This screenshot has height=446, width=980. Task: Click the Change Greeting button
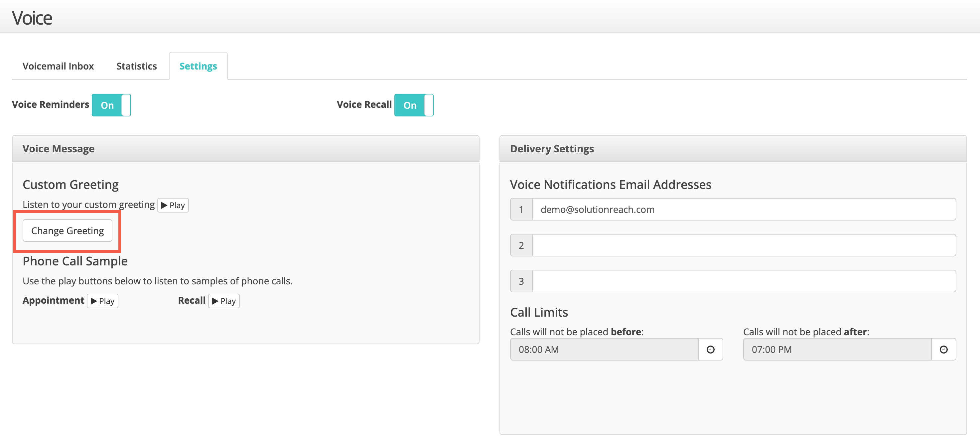(67, 230)
